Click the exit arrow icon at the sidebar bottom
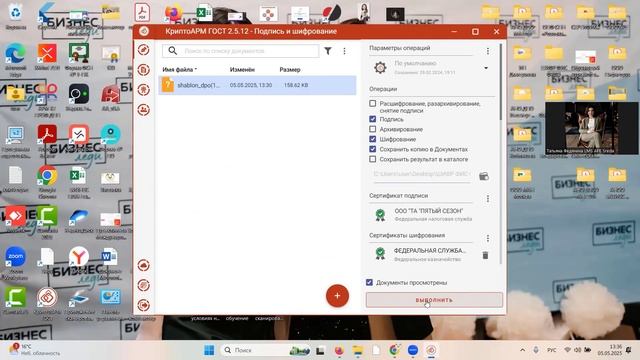Screen dimensions: 640x360 click(x=143, y=305)
